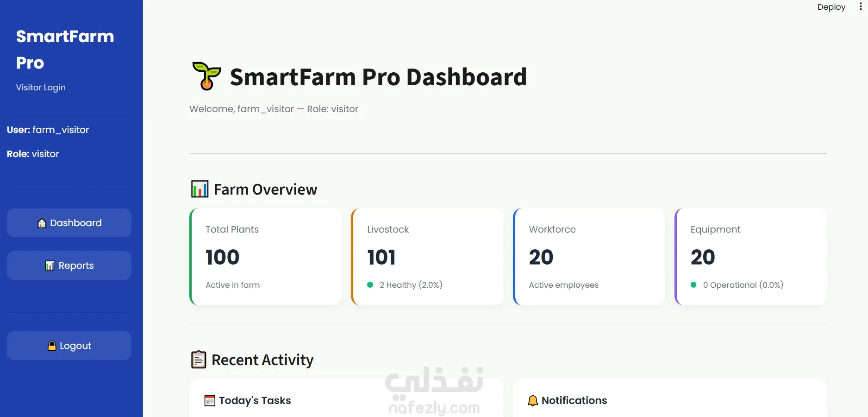Select the Workforce overview card
This screenshot has width=868, height=417.
point(589,257)
